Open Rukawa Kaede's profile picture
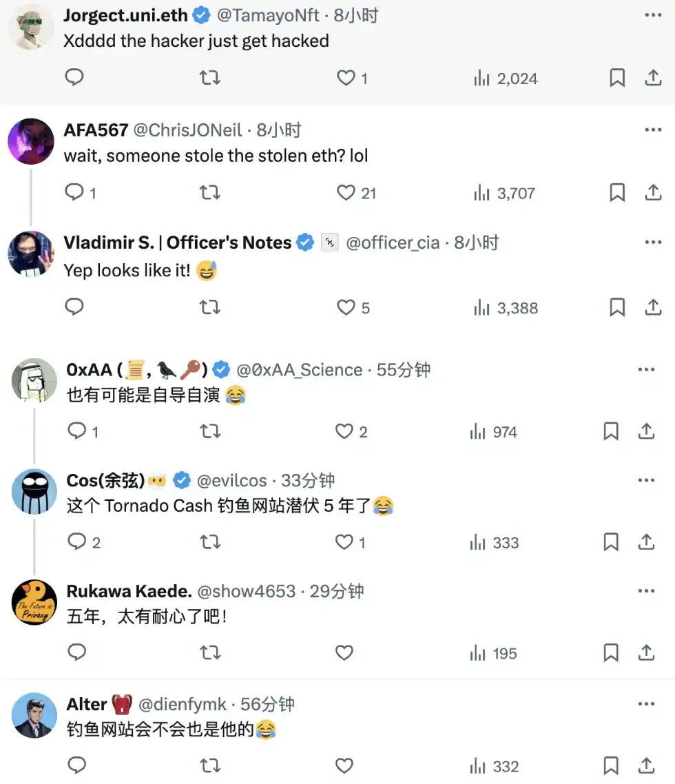 click(33, 602)
